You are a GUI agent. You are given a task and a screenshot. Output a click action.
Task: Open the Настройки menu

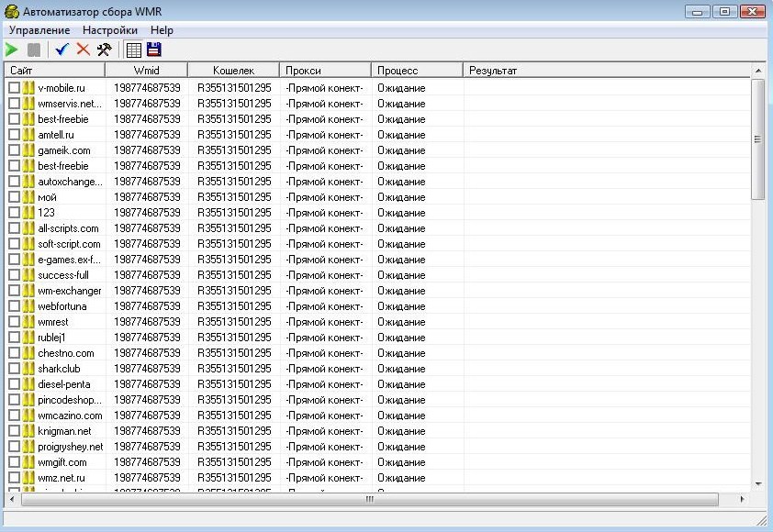point(110,30)
